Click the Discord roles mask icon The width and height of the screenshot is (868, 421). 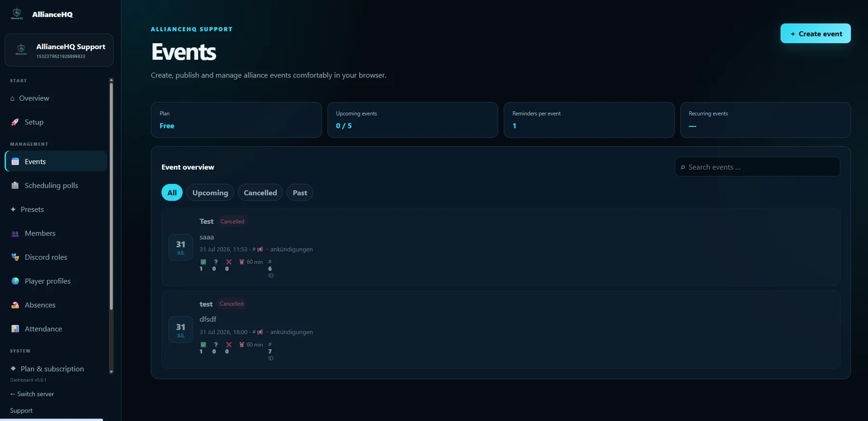click(x=15, y=257)
